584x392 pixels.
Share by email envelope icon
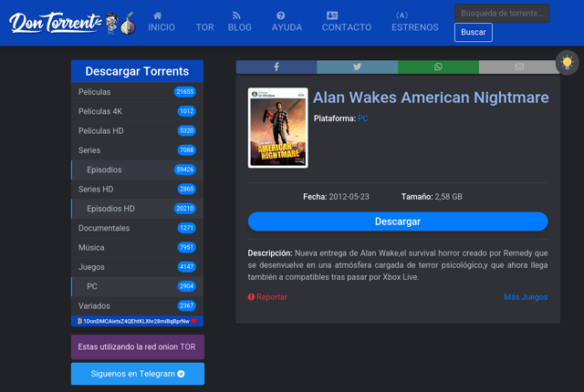(x=519, y=67)
